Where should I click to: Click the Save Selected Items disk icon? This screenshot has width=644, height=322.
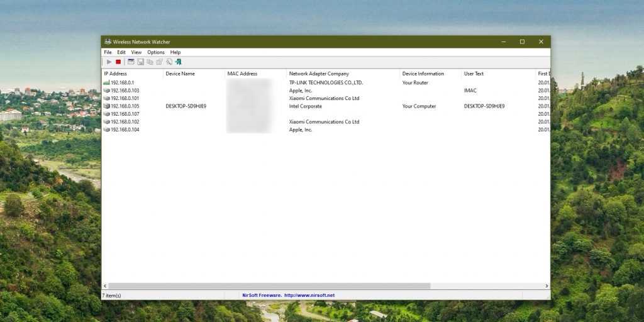tap(140, 62)
